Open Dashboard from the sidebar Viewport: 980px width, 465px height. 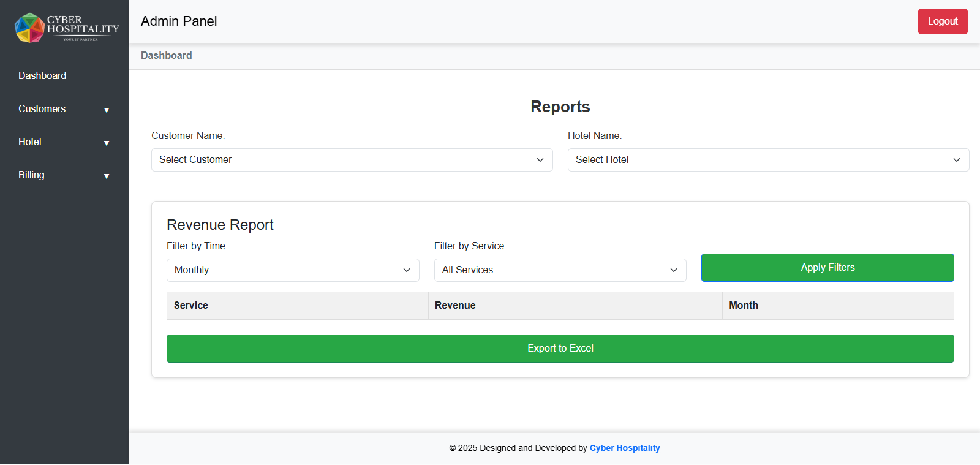tap(42, 75)
